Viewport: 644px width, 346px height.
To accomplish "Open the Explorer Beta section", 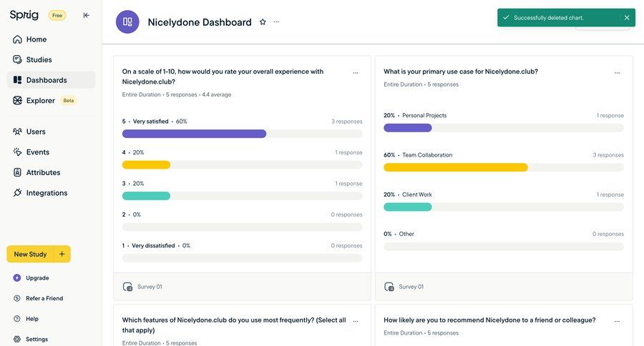I will tap(41, 101).
